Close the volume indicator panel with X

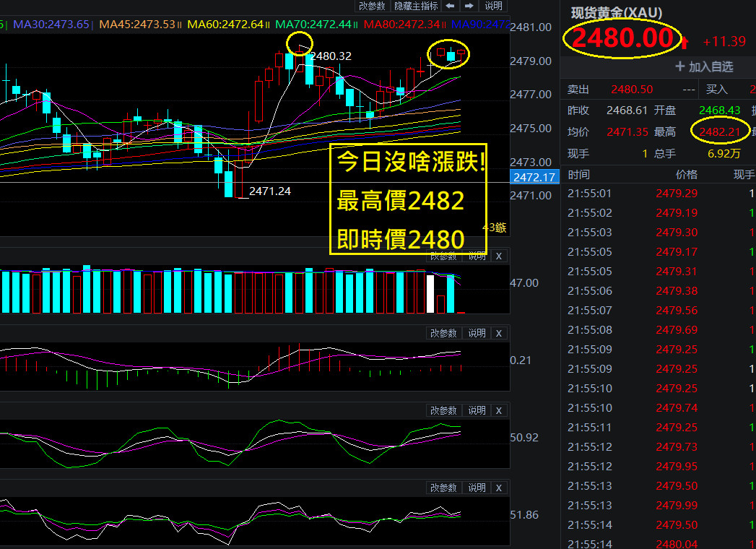pyautogui.click(x=499, y=256)
